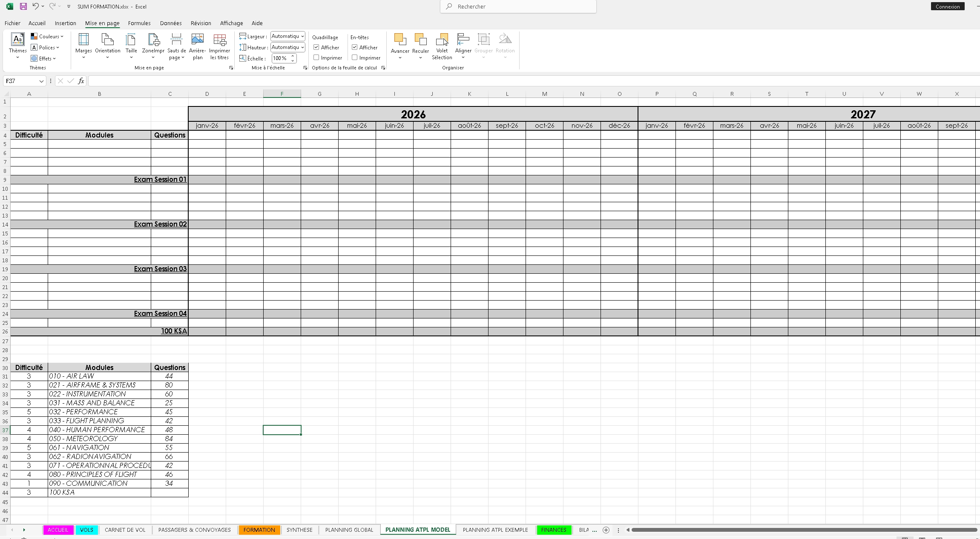Click the next sheet navigation arrow
The height and width of the screenshot is (539, 980).
(24, 530)
